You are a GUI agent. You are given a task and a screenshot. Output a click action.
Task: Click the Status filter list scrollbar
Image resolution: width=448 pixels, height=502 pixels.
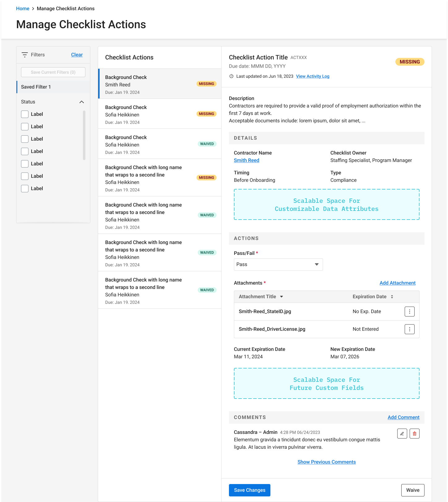pos(84,135)
